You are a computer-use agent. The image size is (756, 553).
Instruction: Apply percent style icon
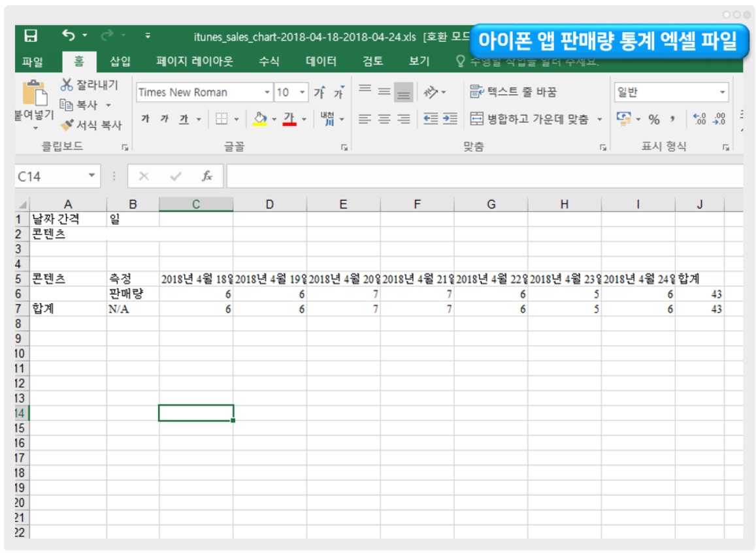pos(654,120)
